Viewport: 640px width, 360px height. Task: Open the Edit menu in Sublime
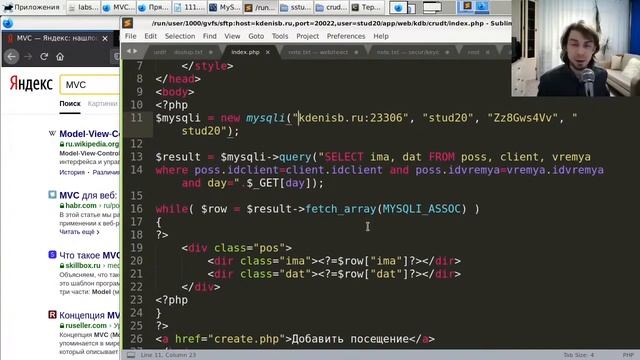click(x=151, y=36)
